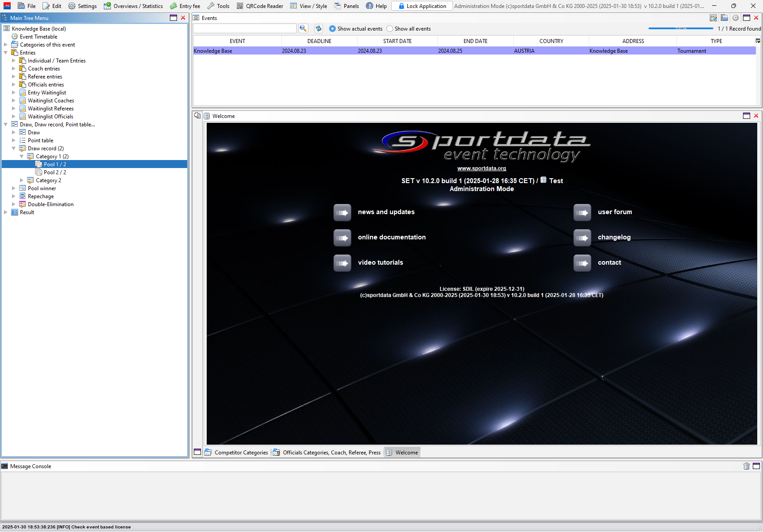Open the View / Style menu
Viewport: 763px width, 532px height.
(x=309, y=6)
